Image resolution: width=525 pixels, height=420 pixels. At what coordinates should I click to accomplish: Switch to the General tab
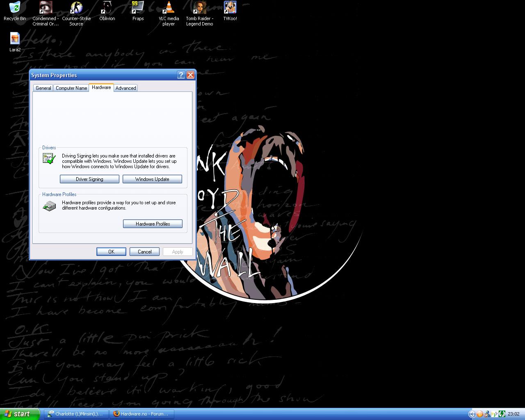[x=43, y=88]
